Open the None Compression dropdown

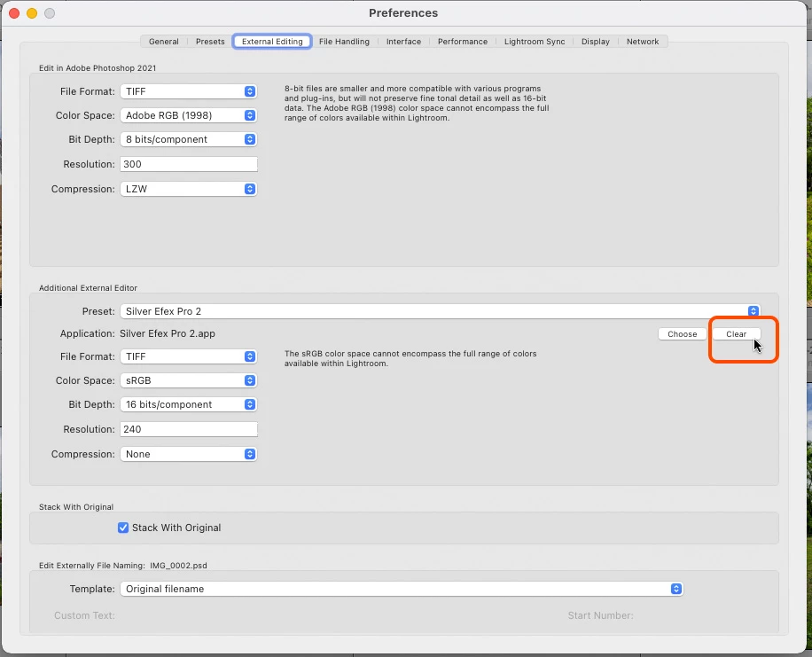[189, 454]
